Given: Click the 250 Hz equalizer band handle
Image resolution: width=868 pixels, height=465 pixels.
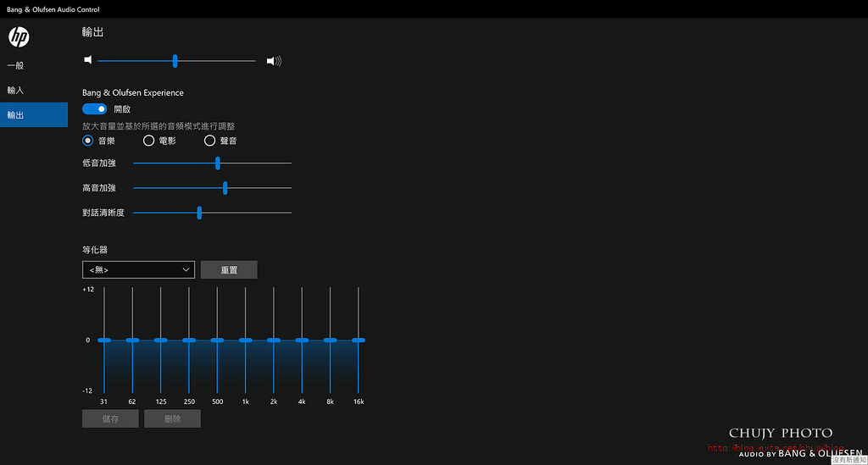Looking at the screenshot, I should point(189,340).
